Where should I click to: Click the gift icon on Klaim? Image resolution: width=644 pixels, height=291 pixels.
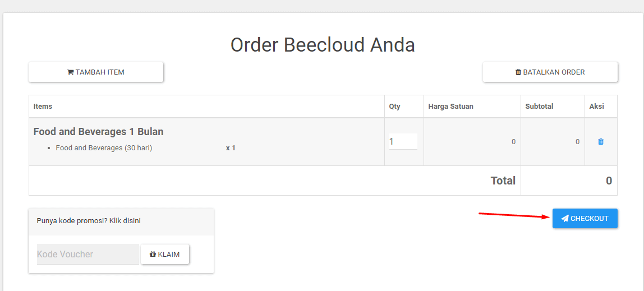pos(153,255)
